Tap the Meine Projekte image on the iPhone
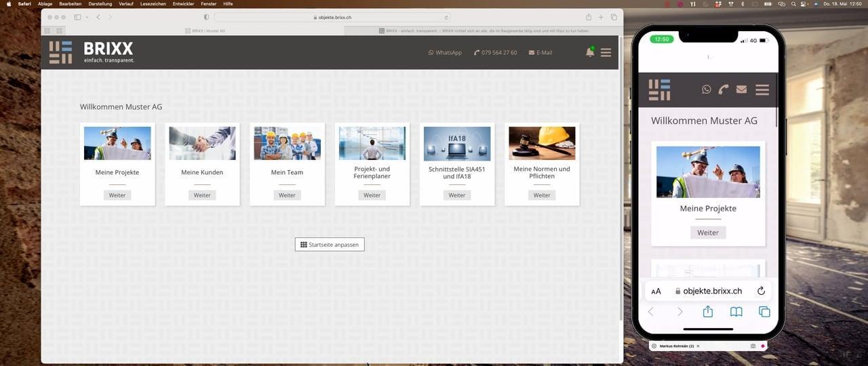868x366 pixels. point(708,172)
